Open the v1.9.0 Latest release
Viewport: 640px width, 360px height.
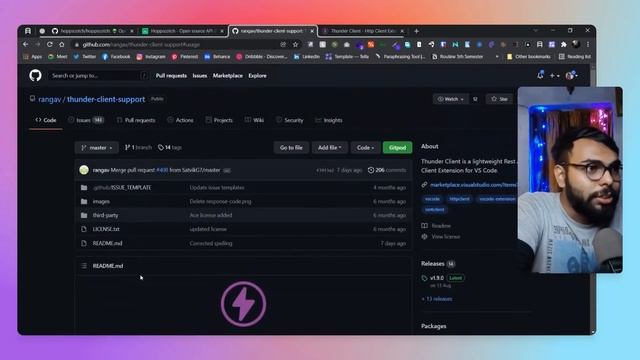pos(443,278)
